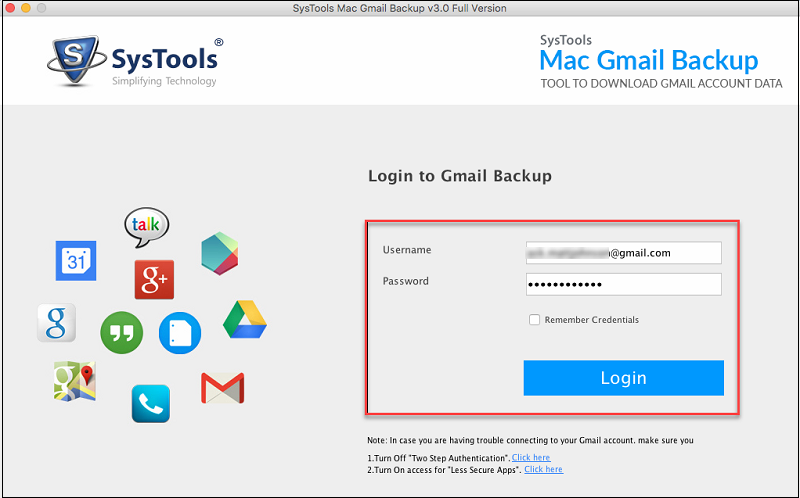Screen dimensions: 800x498
Task: Click the Simplifying Technology tagline
Action: pos(164,81)
